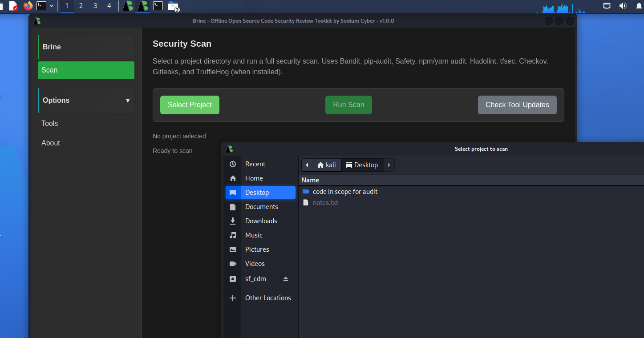
Task: Switch to workspace 3
Action: click(x=95, y=6)
